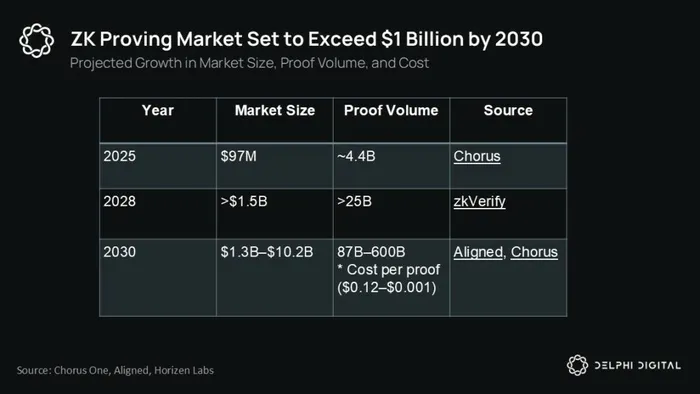Select the ~4.4B proof volume cell
Image resolution: width=700 pixels, height=394 pixels.
click(391, 166)
